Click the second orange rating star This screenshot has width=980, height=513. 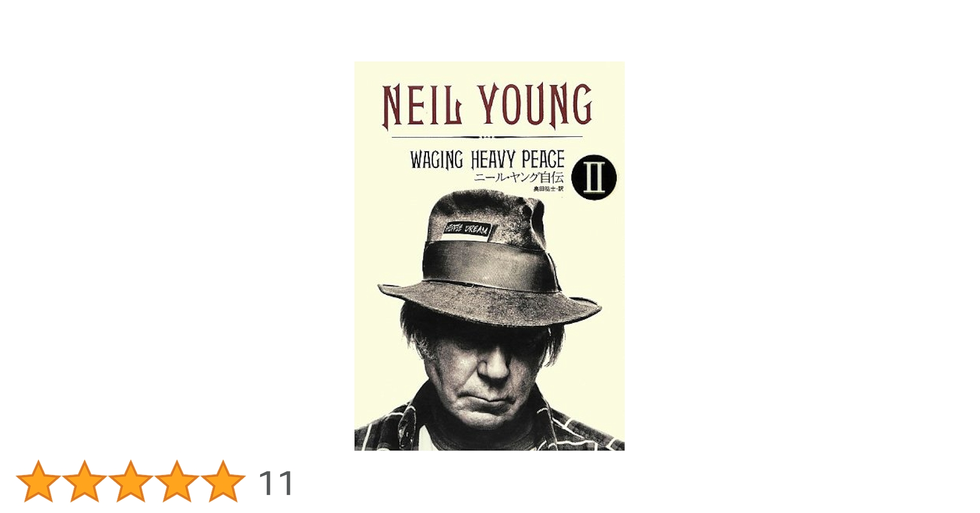click(84, 481)
